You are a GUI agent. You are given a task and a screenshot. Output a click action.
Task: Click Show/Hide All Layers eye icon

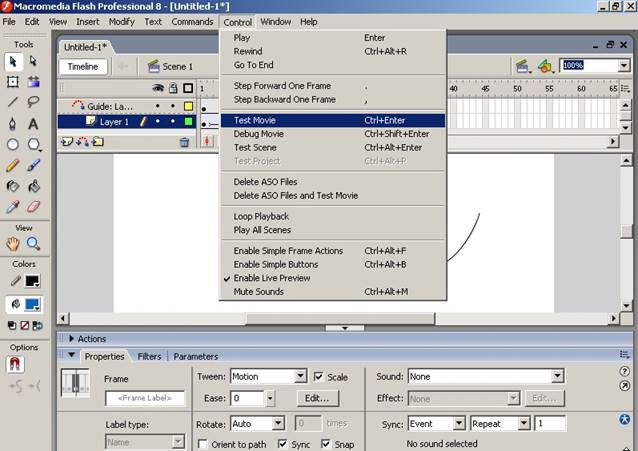pos(158,88)
